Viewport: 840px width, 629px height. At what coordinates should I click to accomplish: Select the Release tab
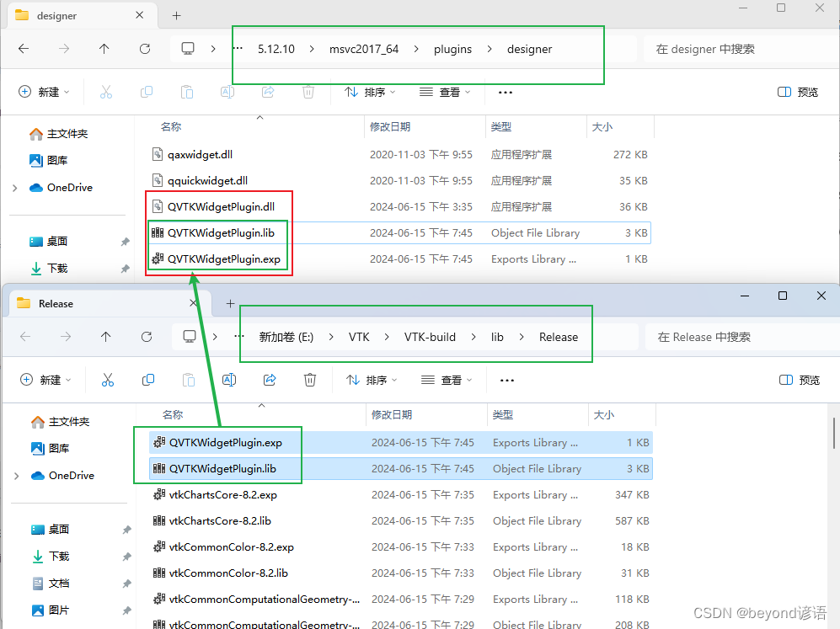110,303
